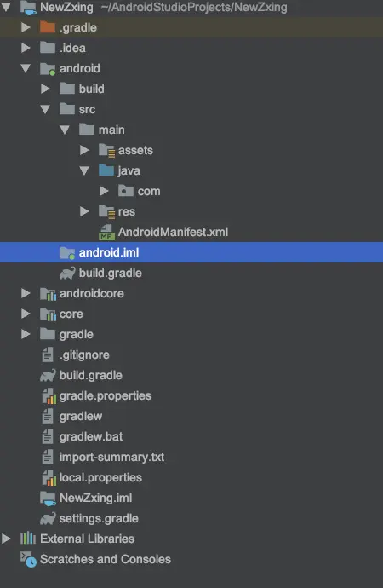Click the External Libraries bars icon
The height and width of the screenshot is (588, 383).
click(x=28, y=539)
